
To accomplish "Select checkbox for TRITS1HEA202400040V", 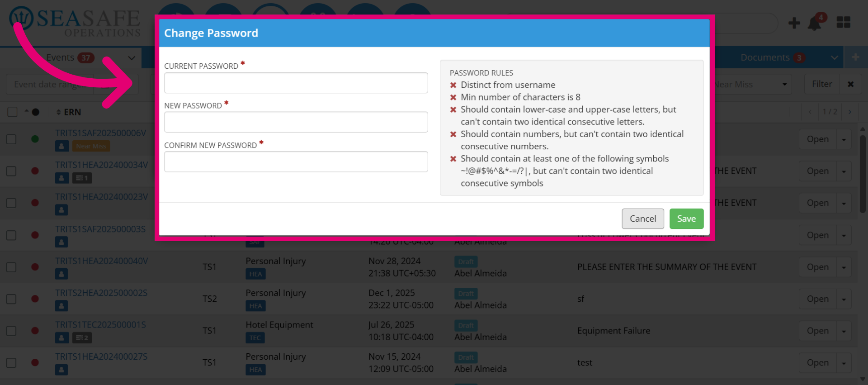I will (11, 267).
